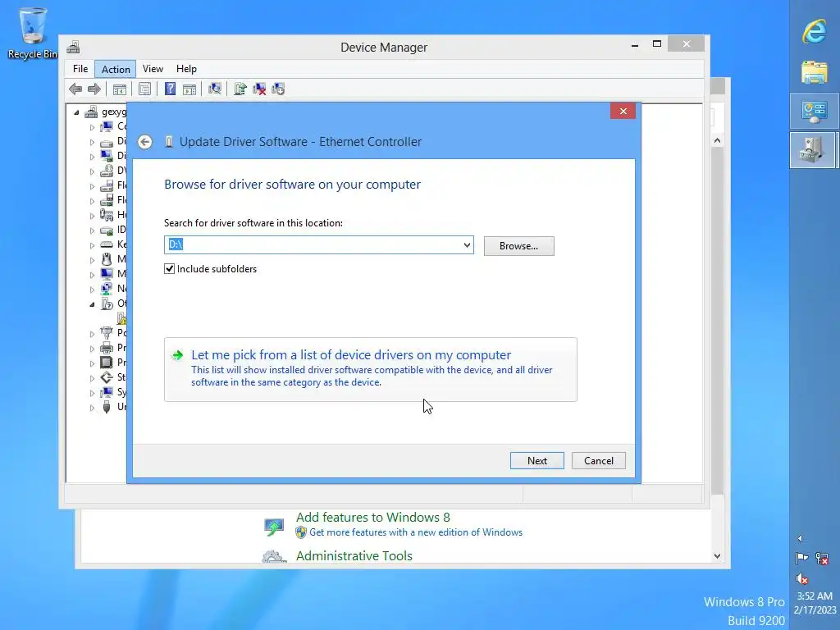Click Scan for hardware changes toolbar icon
The height and width of the screenshot is (630, 840).
pyautogui.click(x=215, y=89)
